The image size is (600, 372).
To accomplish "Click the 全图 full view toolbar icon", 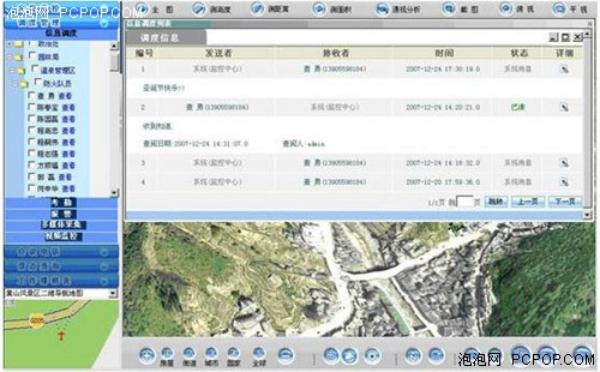I will (142, 8).
